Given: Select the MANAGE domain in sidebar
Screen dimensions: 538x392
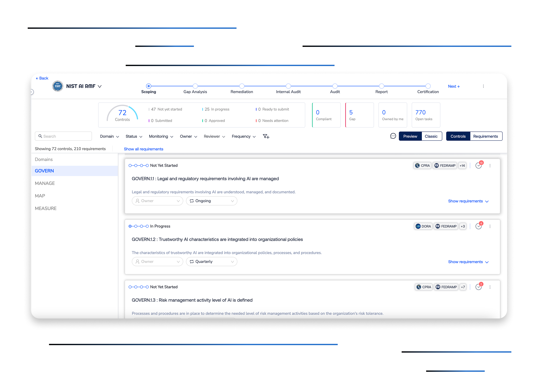Looking at the screenshot, I should (45, 183).
